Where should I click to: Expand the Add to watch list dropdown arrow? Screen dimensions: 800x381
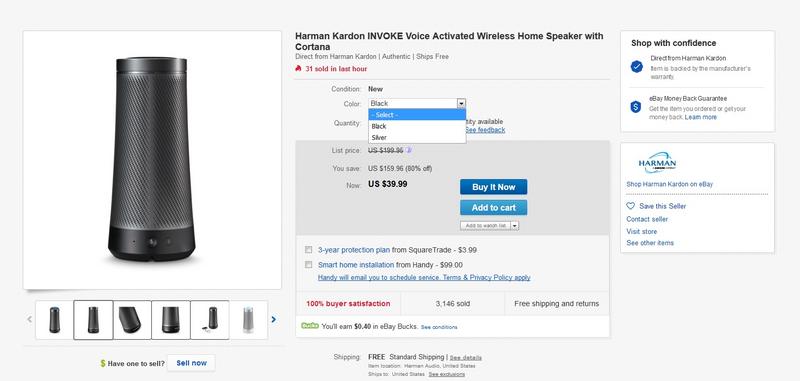(x=514, y=225)
